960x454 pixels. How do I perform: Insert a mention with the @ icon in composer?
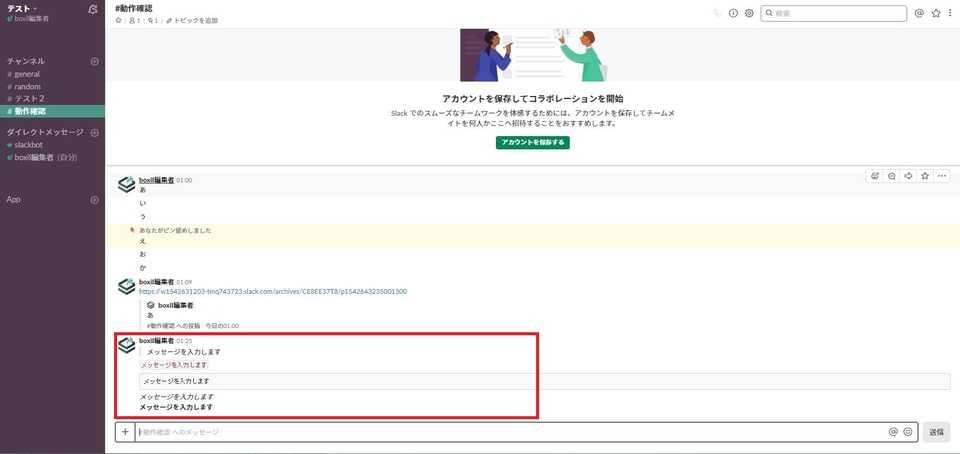(x=893, y=432)
